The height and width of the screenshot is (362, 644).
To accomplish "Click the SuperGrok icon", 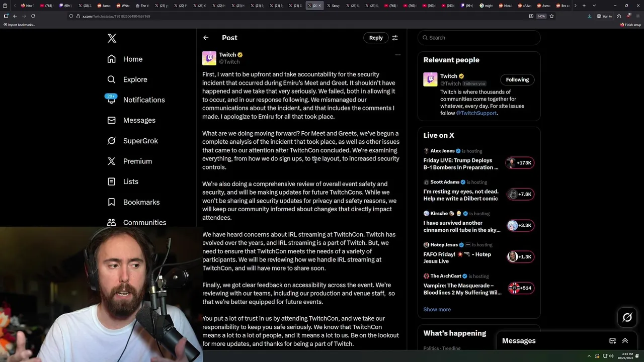I will (x=111, y=141).
